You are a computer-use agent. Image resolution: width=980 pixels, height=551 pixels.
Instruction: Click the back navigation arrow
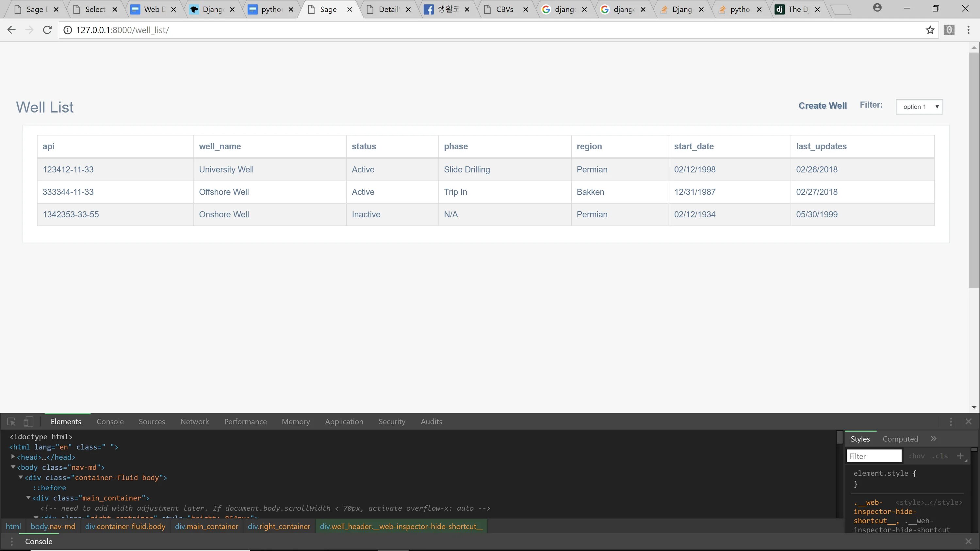tap(11, 30)
